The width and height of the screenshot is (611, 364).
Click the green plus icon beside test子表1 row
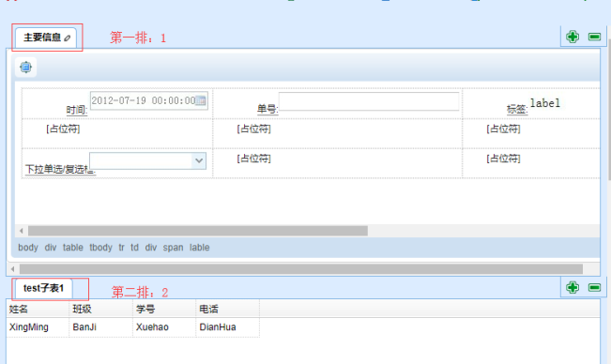click(573, 288)
